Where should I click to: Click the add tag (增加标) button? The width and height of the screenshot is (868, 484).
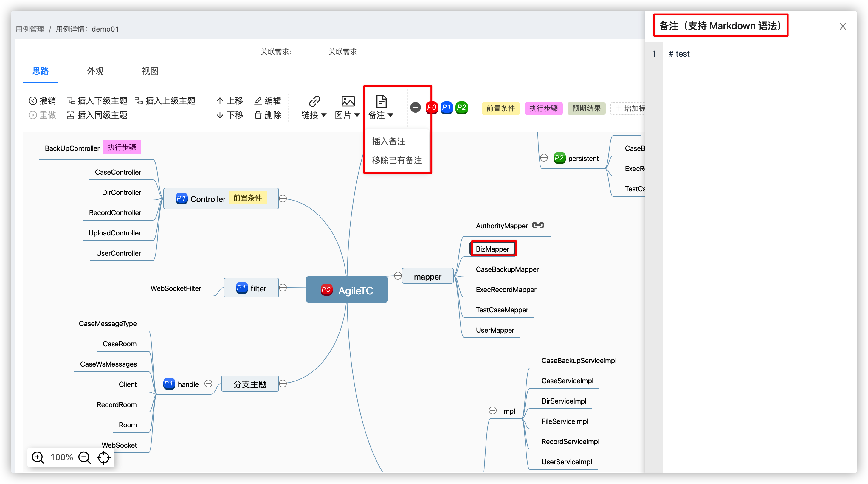pyautogui.click(x=629, y=108)
